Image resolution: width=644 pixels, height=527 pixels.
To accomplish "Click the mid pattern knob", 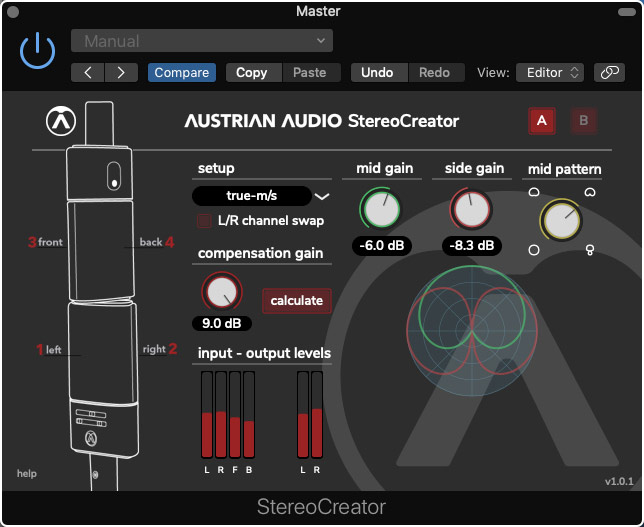I will [x=561, y=220].
